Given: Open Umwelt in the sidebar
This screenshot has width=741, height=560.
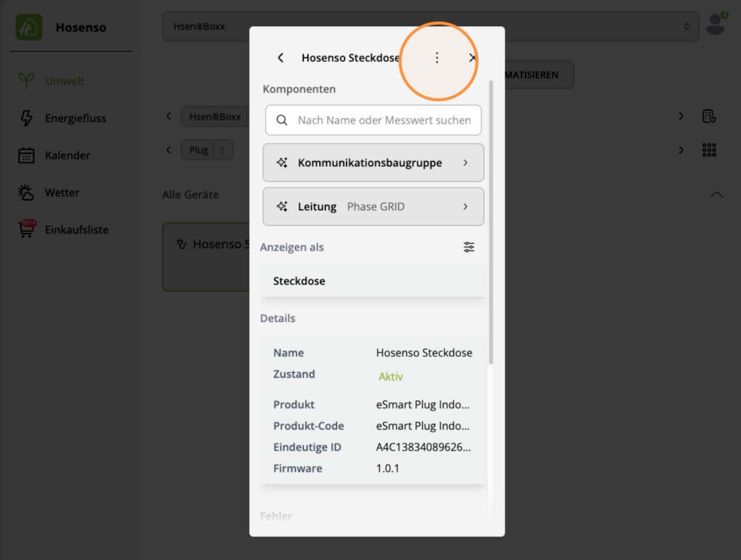Looking at the screenshot, I should pos(64,81).
